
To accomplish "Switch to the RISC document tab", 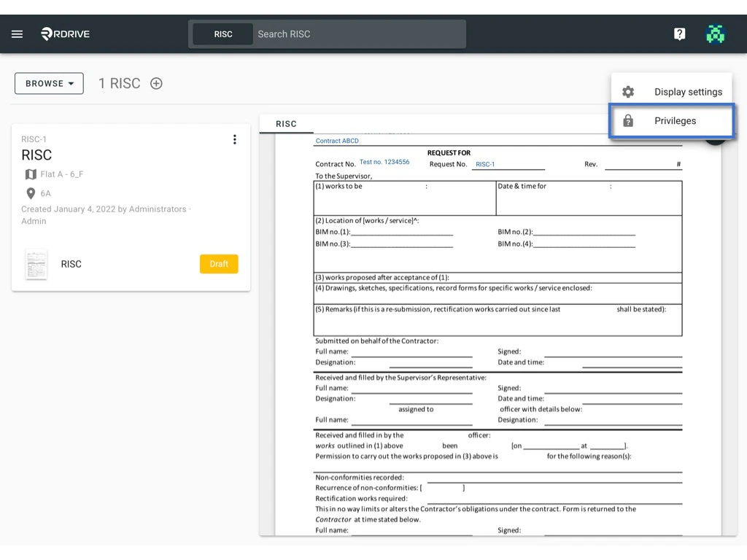I will tap(286, 124).
